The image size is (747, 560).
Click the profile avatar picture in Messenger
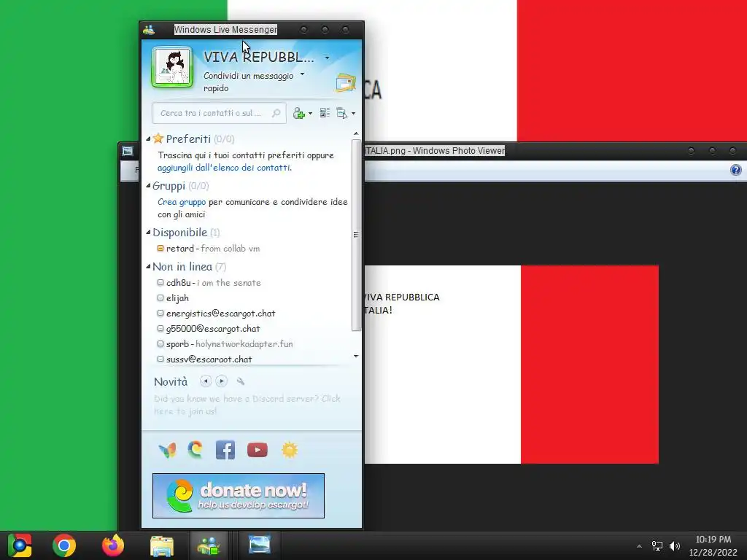click(172, 67)
